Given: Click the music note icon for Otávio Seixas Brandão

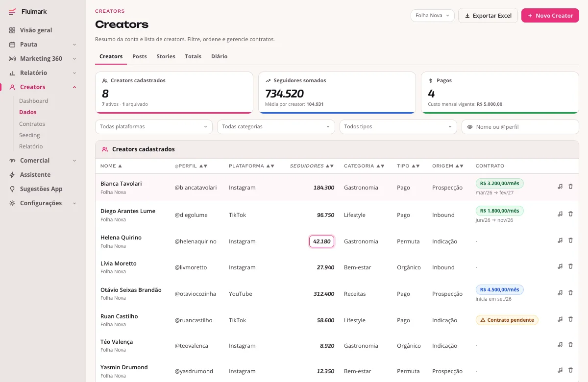Looking at the screenshot, I should tap(560, 293).
